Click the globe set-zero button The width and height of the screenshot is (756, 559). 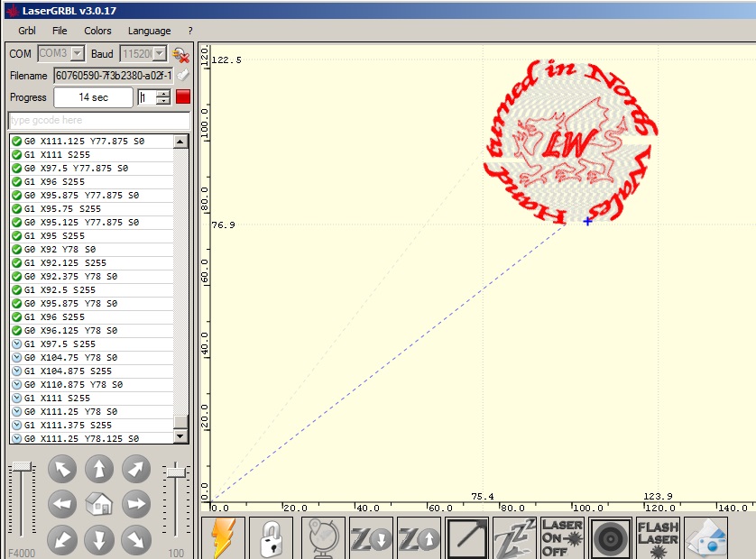(323, 537)
